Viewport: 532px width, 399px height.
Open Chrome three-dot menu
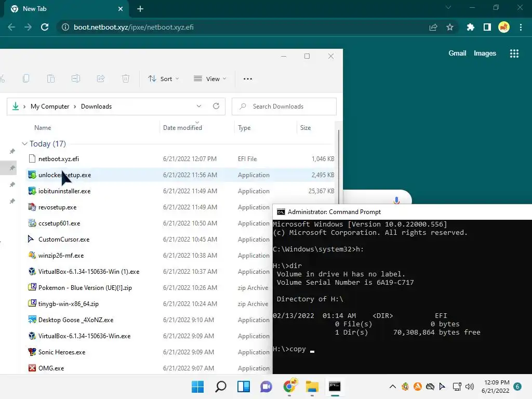tap(521, 27)
